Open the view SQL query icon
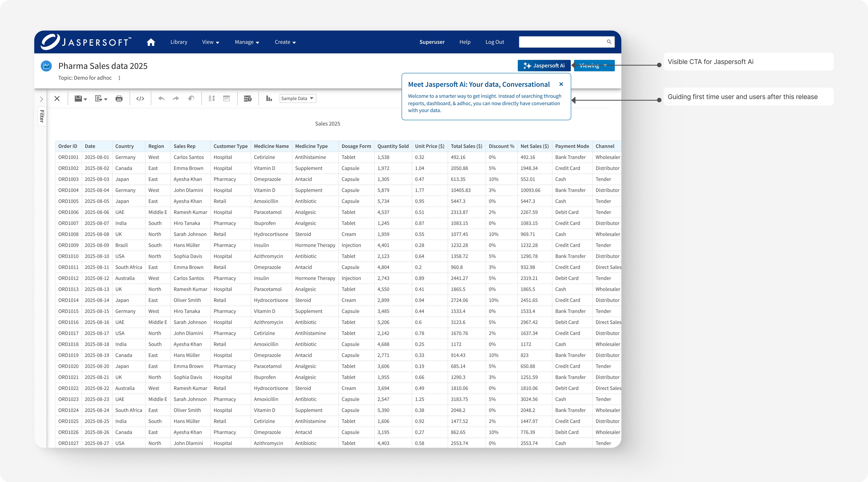The width and height of the screenshot is (868, 482). click(248, 98)
